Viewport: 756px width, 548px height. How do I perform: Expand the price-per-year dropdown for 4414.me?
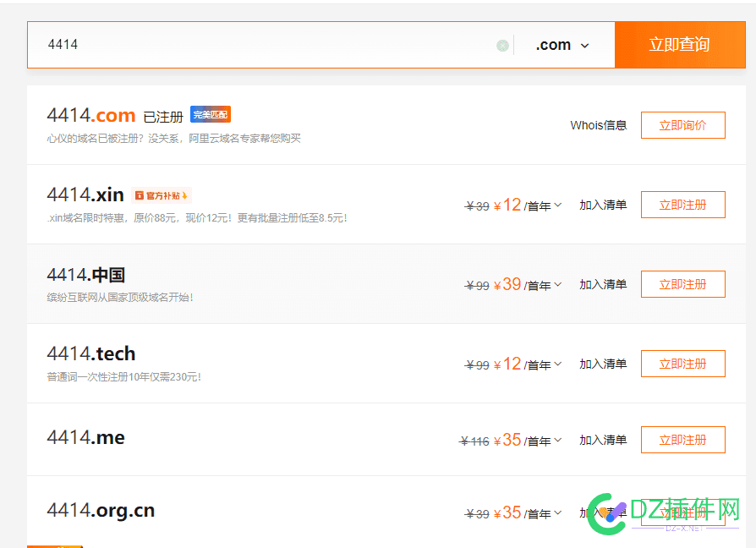[x=558, y=440]
